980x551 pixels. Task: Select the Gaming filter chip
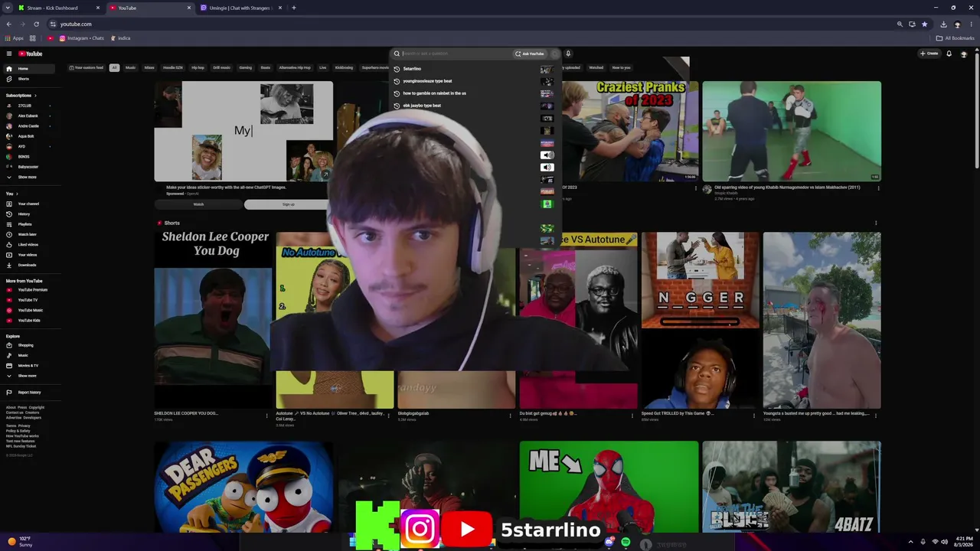coord(245,67)
